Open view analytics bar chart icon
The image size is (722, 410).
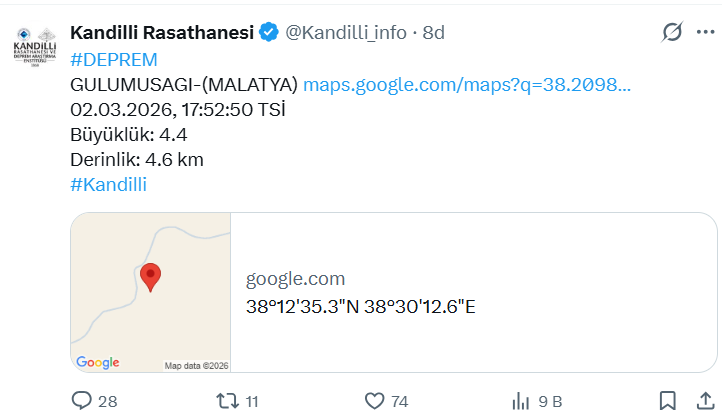pos(521,401)
